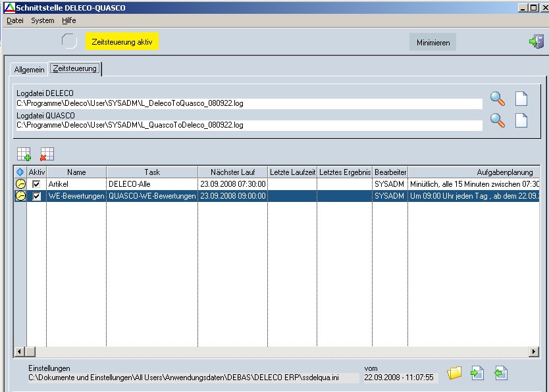This screenshot has height=392, width=549.
Task: Open the System menu
Action: pyautogui.click(x=43, y=20)
